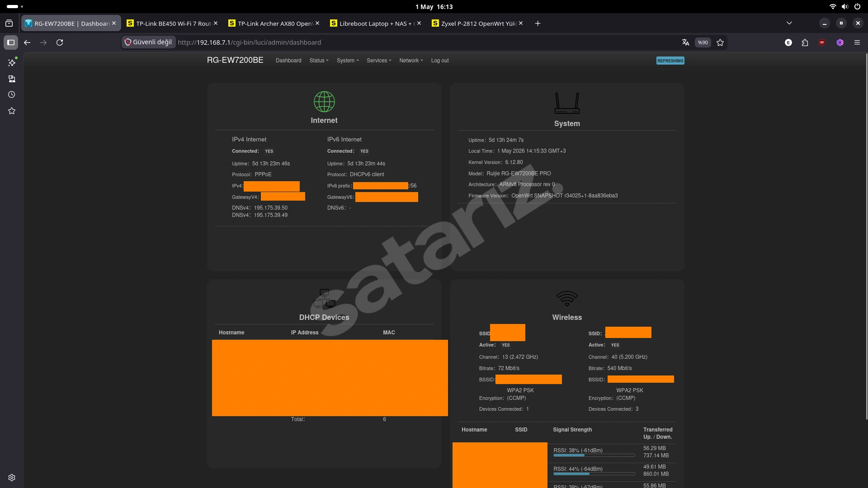Switch to Libreboot Laptop + NAS tab
This screenshot has width=868, height=488.
click(x=376, y=23)
